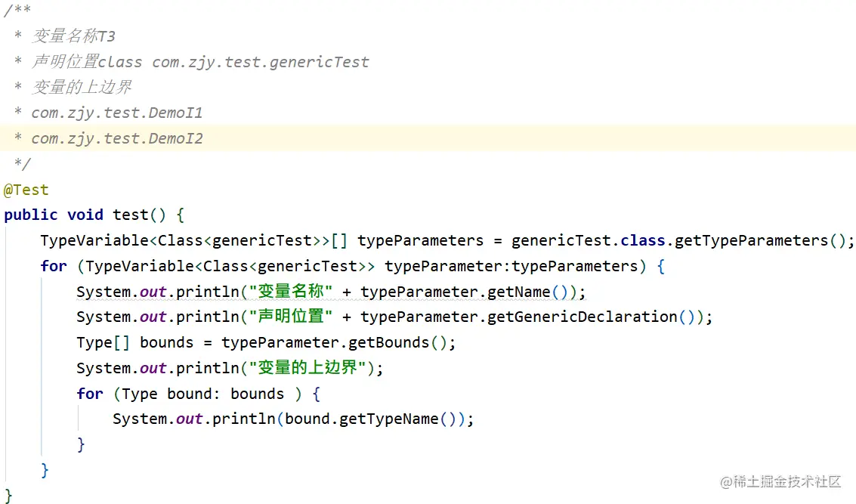This screenshot has width=856, height=504.
Task: Click comment opening '/**'
Action: (x=17, y=11)
